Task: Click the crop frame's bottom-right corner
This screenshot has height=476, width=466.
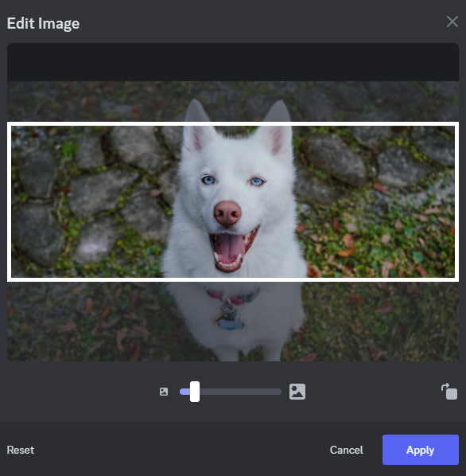Action: coord(456,279)
